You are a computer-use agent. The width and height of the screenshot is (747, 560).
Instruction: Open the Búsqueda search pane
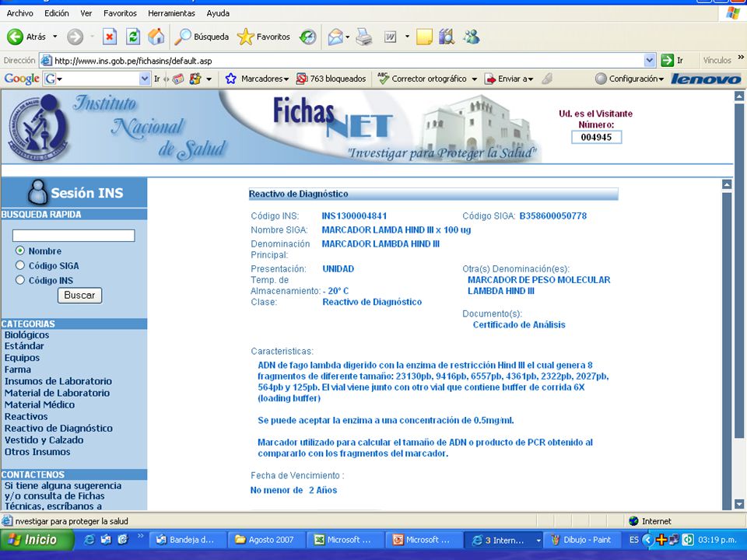202,37
